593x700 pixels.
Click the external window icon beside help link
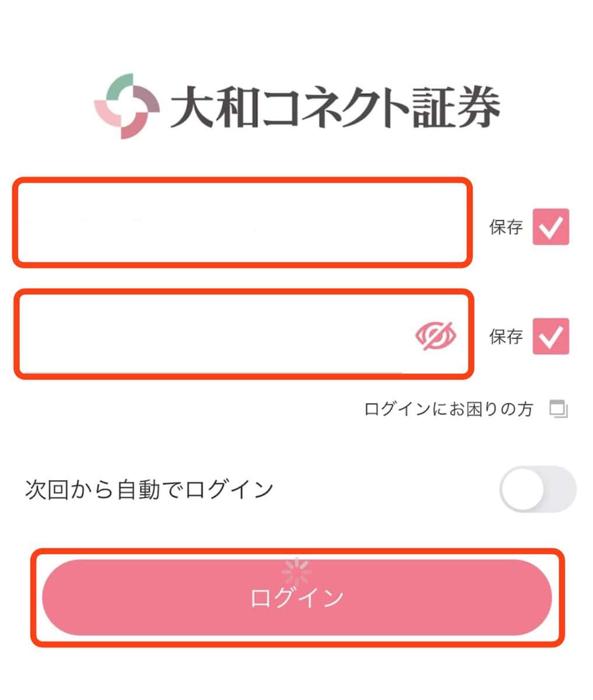(x=559, y=409)
